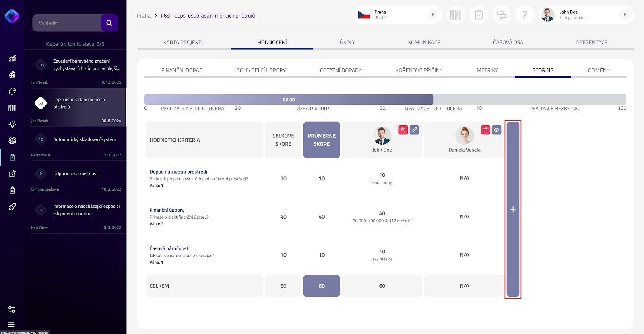Image resolution: width=644 pixels, height=334 pixels.
Task: Delete John Doe's scoring with trash icon
Action: click(403, 130)
